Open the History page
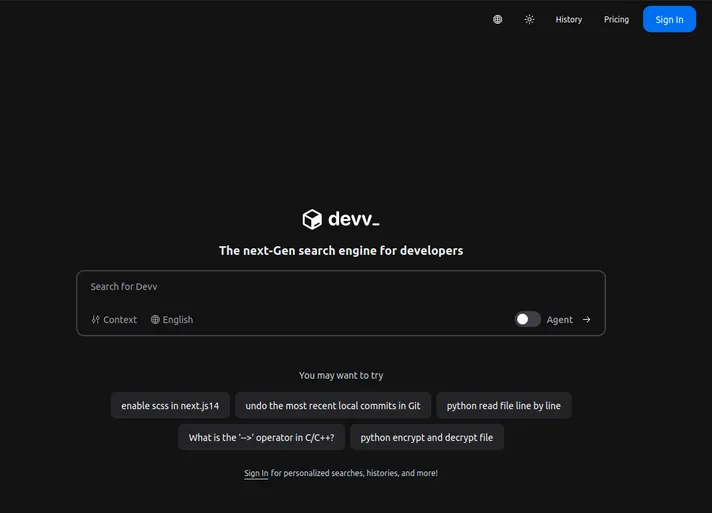 click(x=569, y=20)
